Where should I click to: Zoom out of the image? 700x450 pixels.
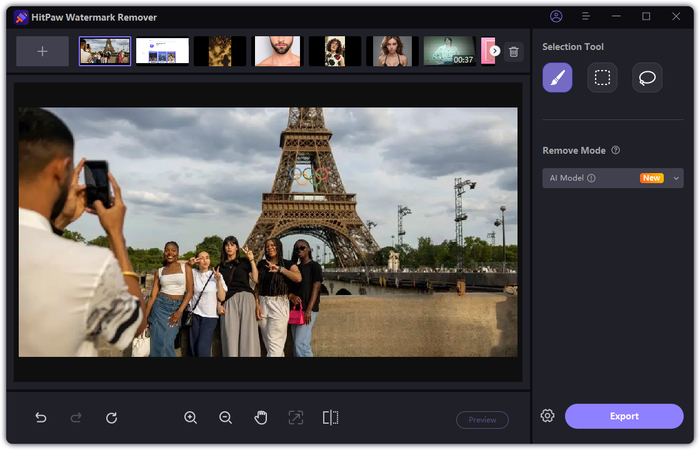point(225,418)
